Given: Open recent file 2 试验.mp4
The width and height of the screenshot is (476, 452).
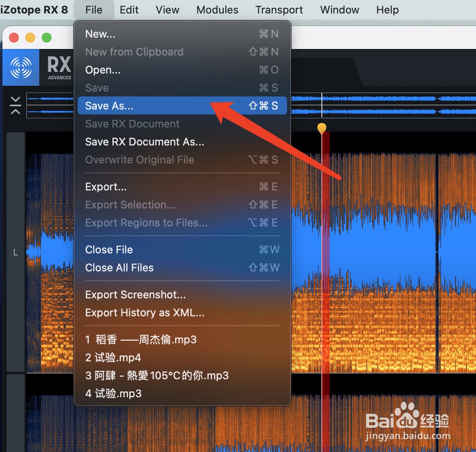Looking at the screenshot, I should pos(182,358).
